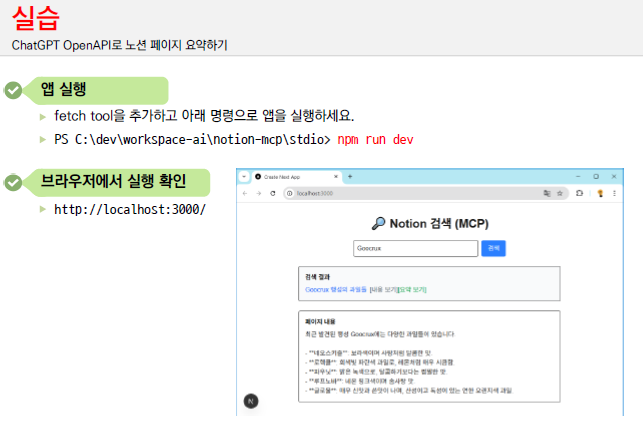Click the magnifier emoji in heading
The height and width of the screenshot is (421, 643).
378,223
